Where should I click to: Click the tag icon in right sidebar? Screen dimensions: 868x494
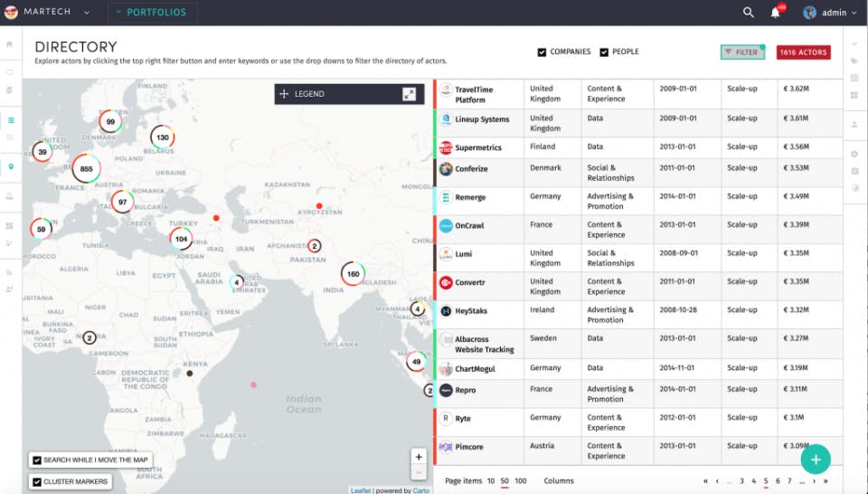click(x=854, y=61)
